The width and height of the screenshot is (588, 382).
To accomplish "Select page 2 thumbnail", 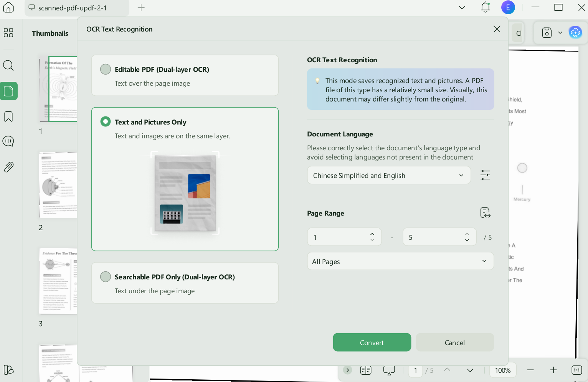I will coord(58,185).
